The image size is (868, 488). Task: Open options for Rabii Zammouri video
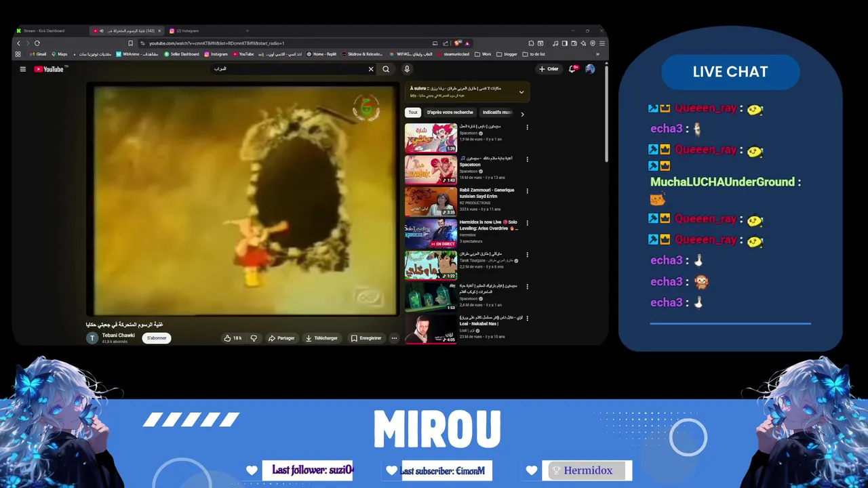pos(527,191)
